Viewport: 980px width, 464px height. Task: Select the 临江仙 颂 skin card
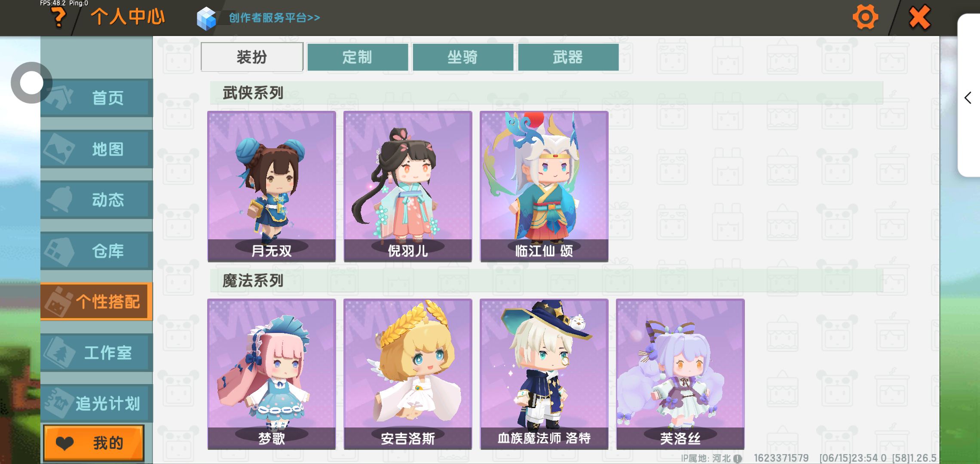[x=544, y=186]
